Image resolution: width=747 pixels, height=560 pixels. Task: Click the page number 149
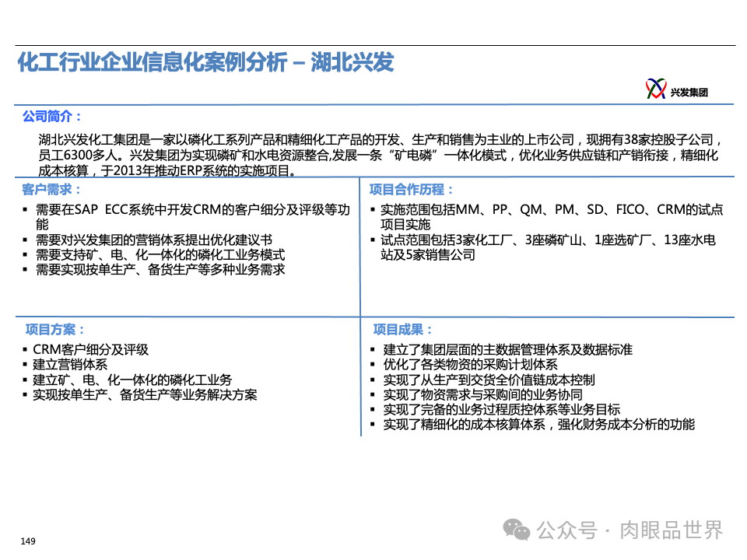click(x=28, y=541)
